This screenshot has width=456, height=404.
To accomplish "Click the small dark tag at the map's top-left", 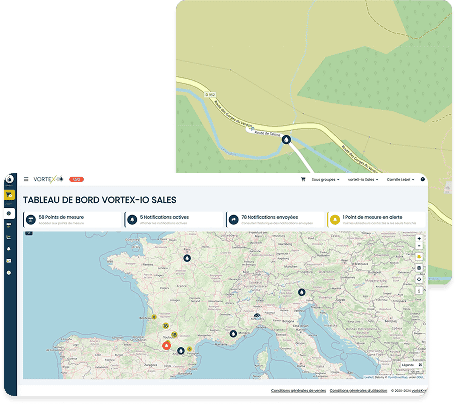I will coord(29,233).
